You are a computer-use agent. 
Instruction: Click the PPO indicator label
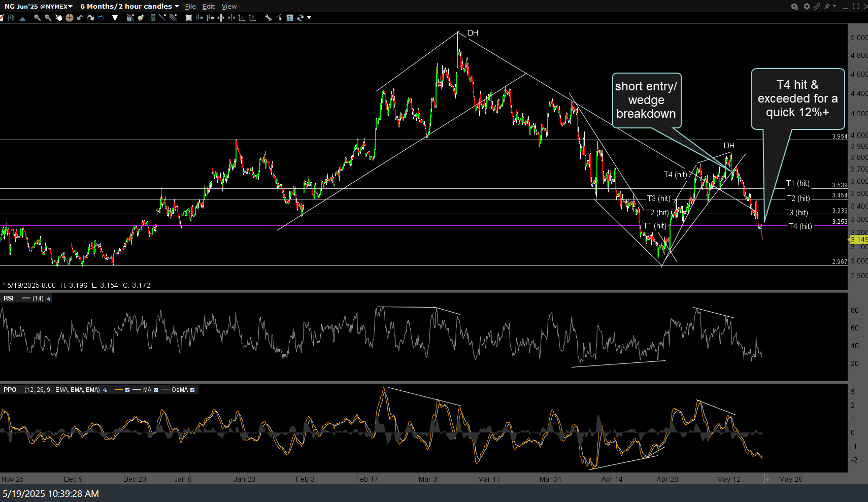[x=10, y=390]
